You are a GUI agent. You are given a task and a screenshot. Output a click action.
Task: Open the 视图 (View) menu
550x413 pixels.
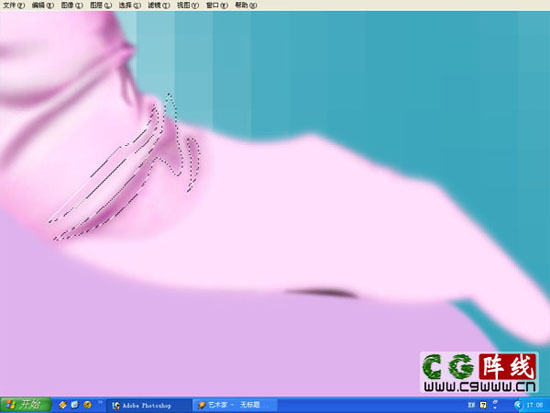(188, 5)
